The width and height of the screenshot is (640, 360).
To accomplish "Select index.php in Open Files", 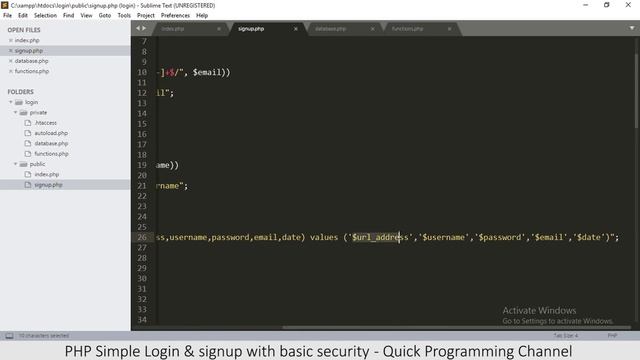I will click(27, 40).
